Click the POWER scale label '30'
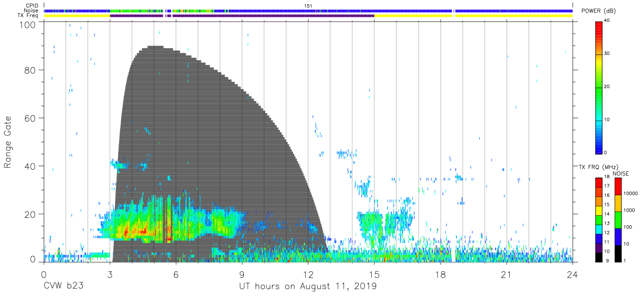644x297 pixels. tap(607, 53)
